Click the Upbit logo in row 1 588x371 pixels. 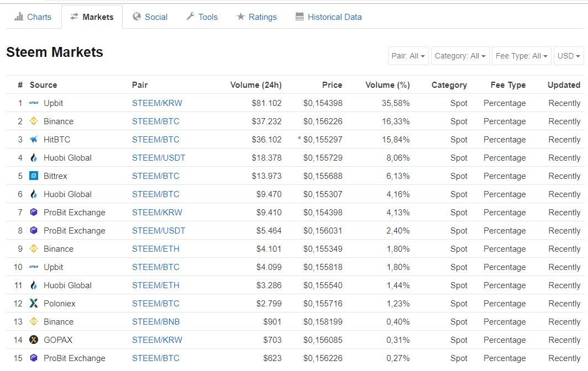point(34,103)
